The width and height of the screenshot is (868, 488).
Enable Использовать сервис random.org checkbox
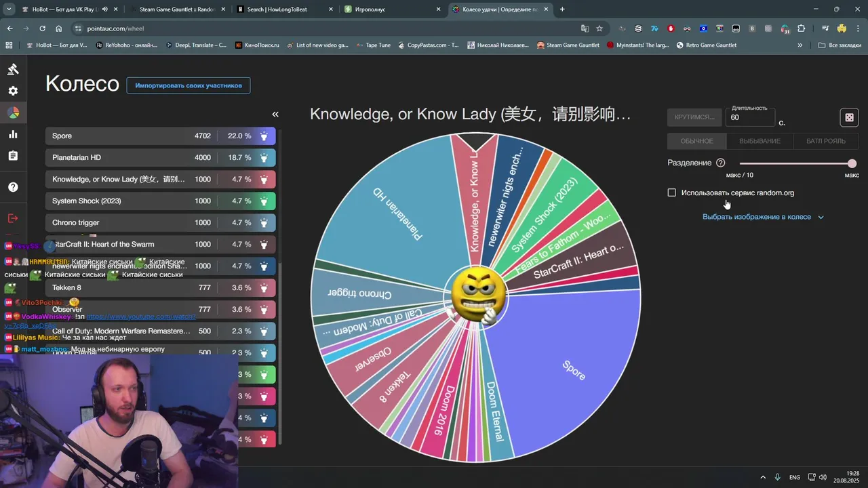pyautogui.click(x=672, y=192)
